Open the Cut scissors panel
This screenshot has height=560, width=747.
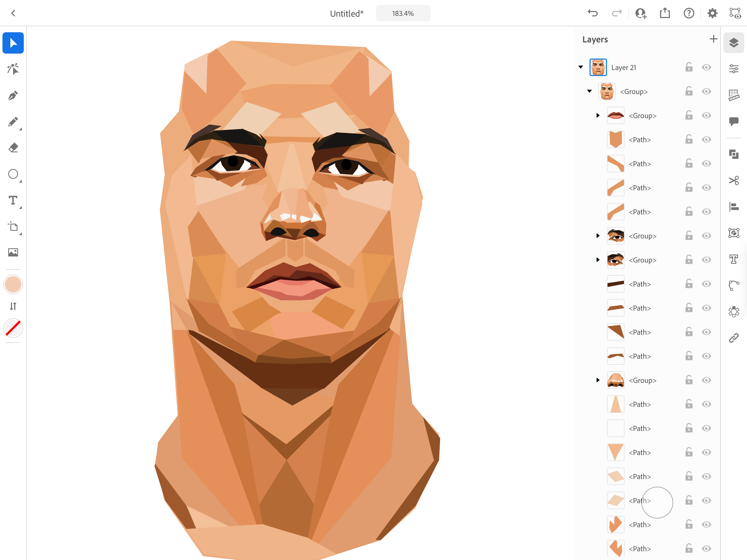[x=734, y=180]
